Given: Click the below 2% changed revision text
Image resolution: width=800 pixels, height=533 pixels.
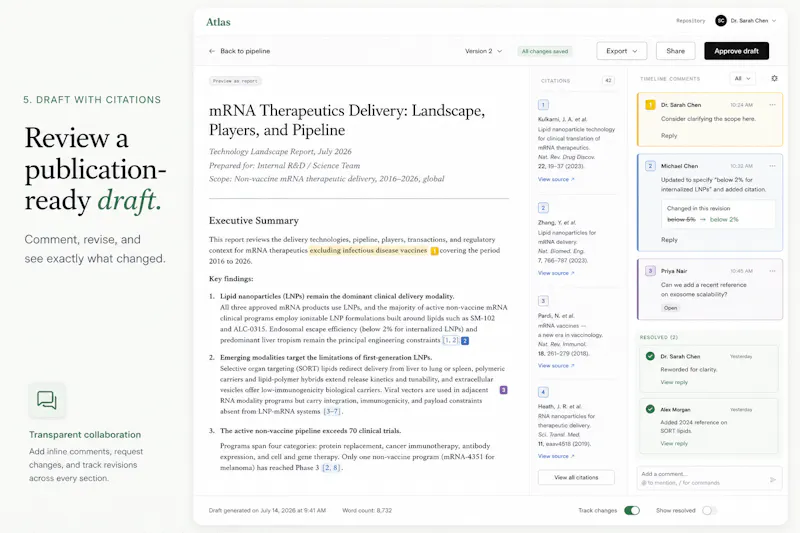Looking at the screenshot, I should [x=724, y=219].
